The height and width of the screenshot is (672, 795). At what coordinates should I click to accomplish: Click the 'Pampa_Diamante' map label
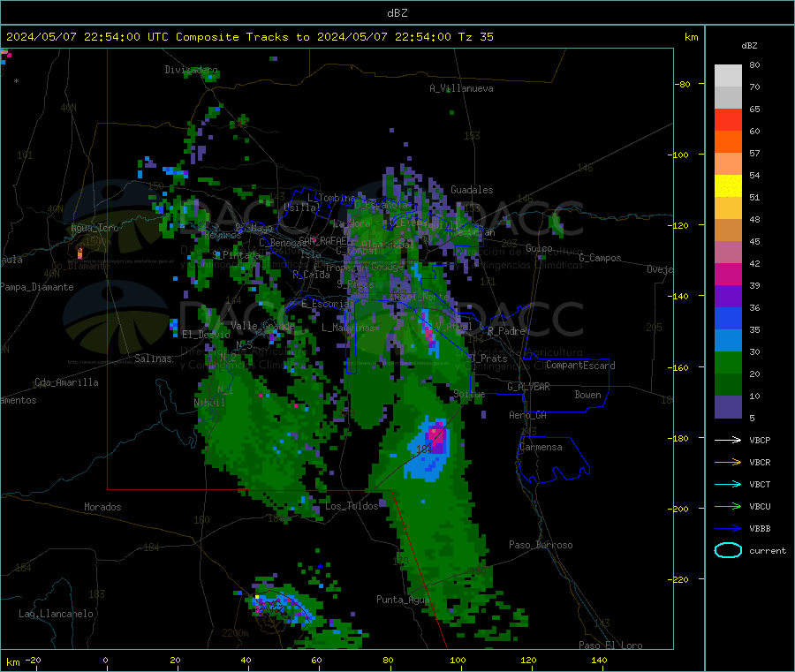coord(36,287)
